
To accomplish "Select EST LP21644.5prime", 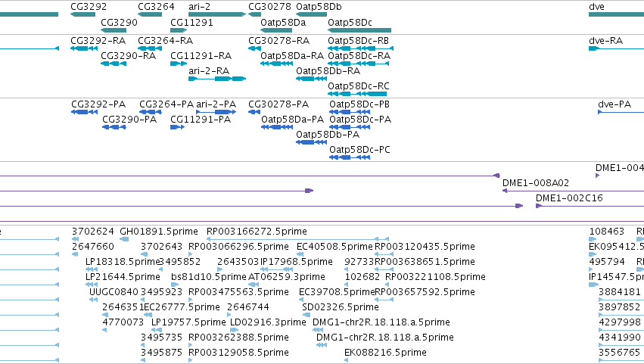I will (x=123, y=277).
